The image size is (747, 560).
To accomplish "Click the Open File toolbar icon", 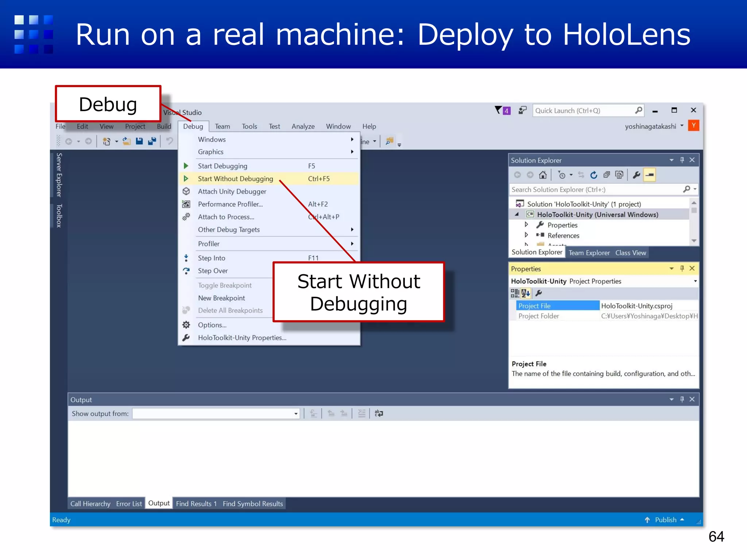I will coord(127,141).
